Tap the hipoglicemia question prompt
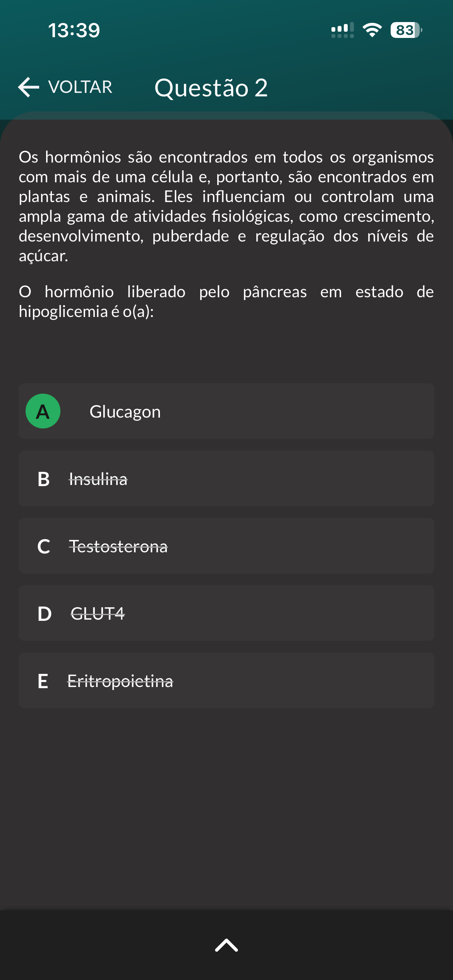The width and height of the screenshot is (453, 980). [x=226, y=302]
